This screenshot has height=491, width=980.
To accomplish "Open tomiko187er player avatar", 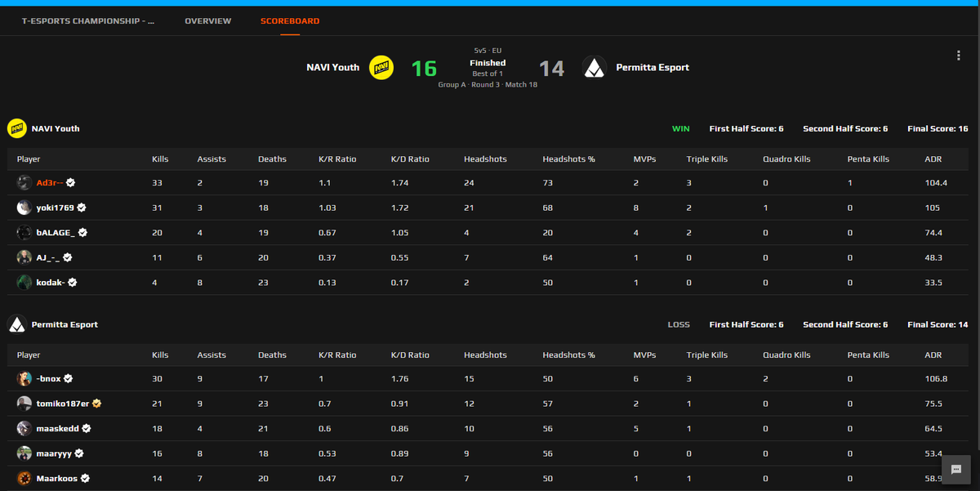I will tap(24, 404).
